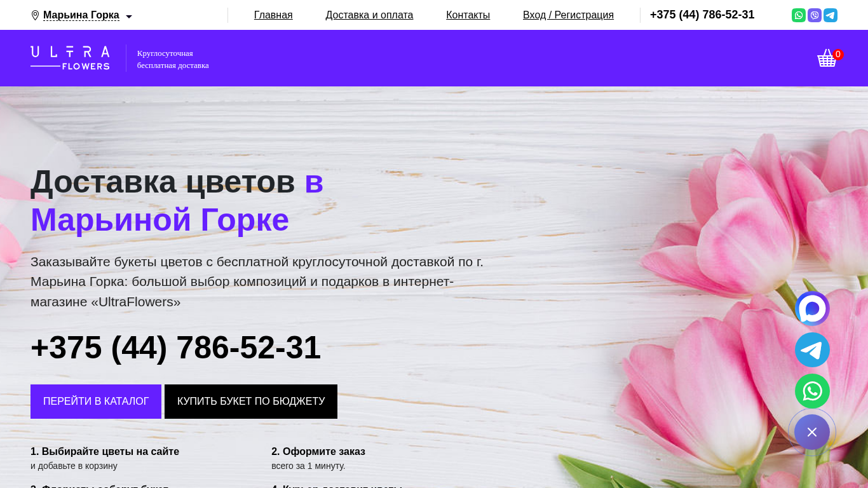Click the Перейти в каталог button
868x488 pixels.
click(x=96, y=402)
